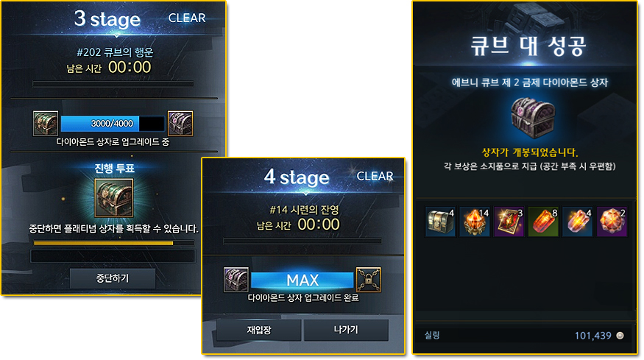Viewport: 644px width, 360px height.
Task: Click the large diamond chest in 큐브 대 성공 panel
Action: tap(533, 118)
